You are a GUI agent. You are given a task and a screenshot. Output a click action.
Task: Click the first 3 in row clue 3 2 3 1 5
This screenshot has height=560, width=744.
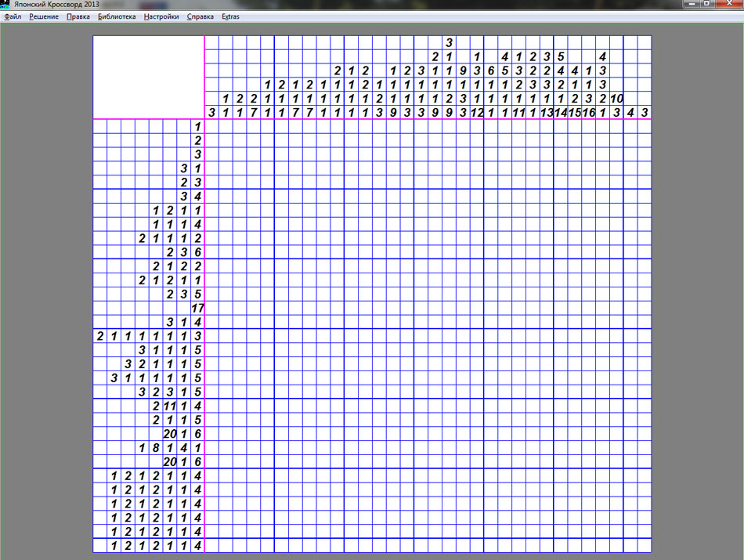pyautogui.click(x=142, y=392)
